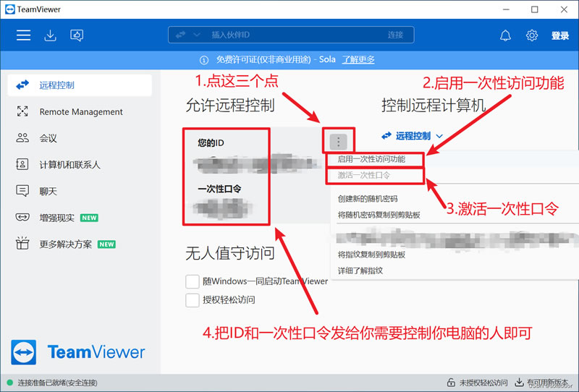Image resolution: width=579 pixels, height=392 pixels.
Task: Enable 随Windows一同启动TeamViewer checkbox
Action: (x=193, y=281)
